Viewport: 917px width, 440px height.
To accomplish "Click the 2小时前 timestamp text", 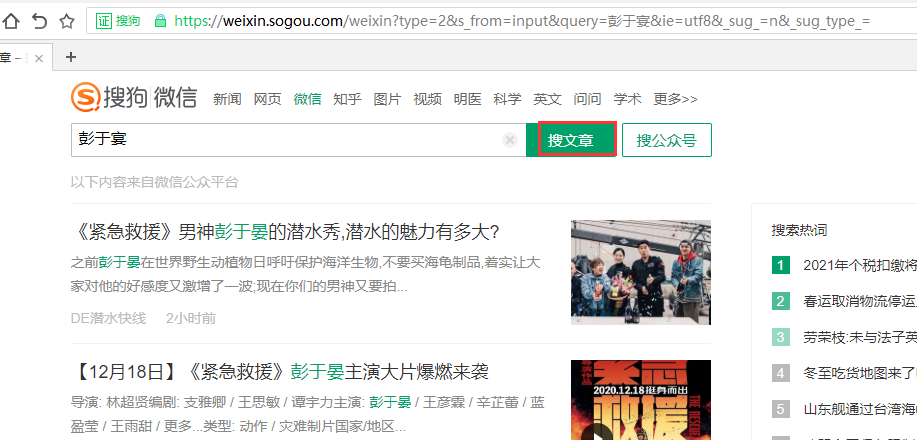I will pyautogui.click(x=191, y=318).
